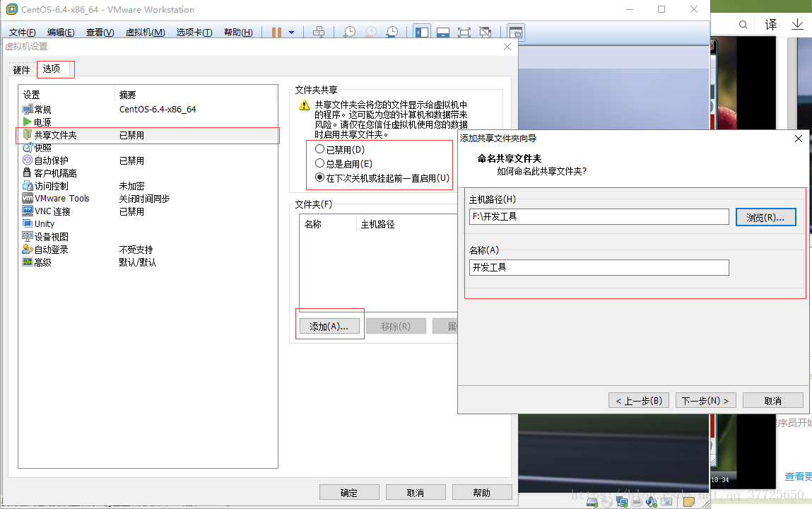Click the Unity mode toolbar icon
This screenshot has height=509, width=812.
(486, 33)
